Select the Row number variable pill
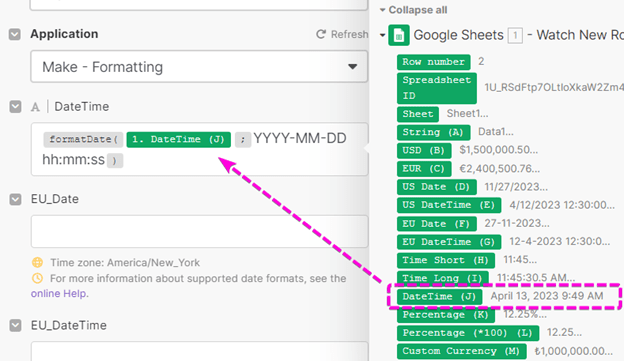This screenshot has width=624, height=361. coord(433,62)
